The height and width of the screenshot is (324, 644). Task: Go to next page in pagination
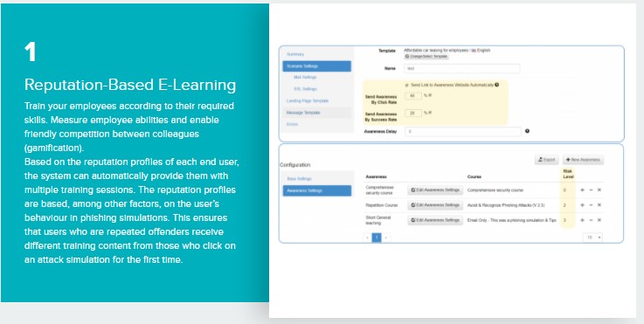point(386,238)
